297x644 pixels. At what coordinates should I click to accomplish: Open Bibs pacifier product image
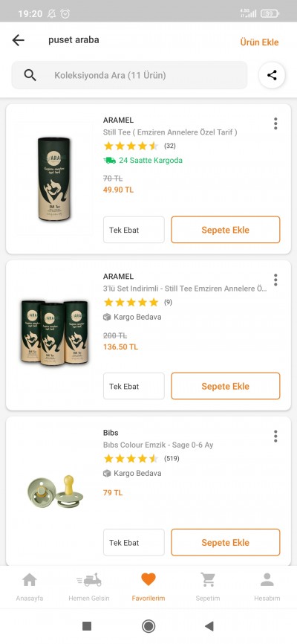(54, 492)
